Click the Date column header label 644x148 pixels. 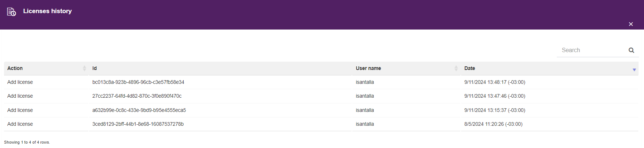[469, 68]
